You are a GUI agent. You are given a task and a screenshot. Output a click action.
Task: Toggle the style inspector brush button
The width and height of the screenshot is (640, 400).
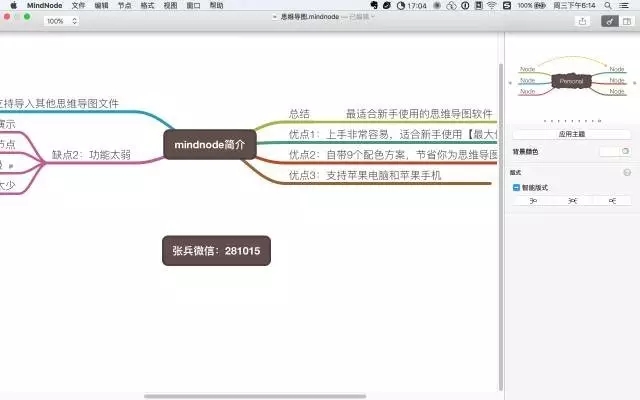click(610, 21)
